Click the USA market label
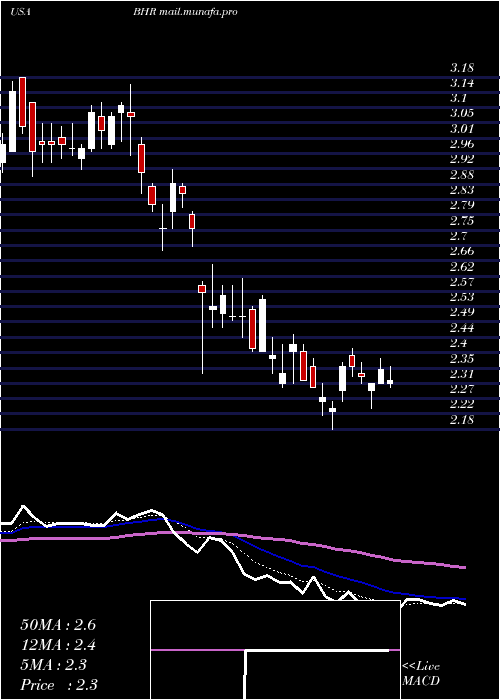The height and width of the screenshot is (700, 500). (20, 12)
